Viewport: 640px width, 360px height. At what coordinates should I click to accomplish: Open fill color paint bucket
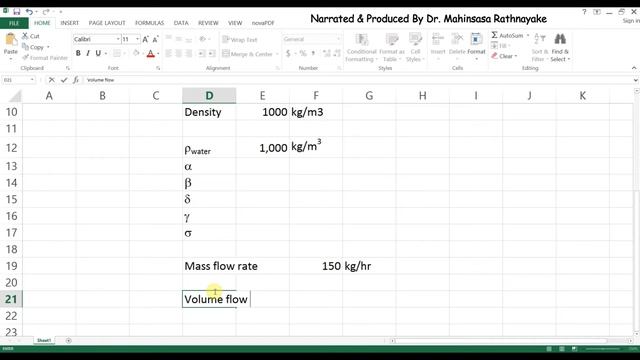click(x=136, y=53)
